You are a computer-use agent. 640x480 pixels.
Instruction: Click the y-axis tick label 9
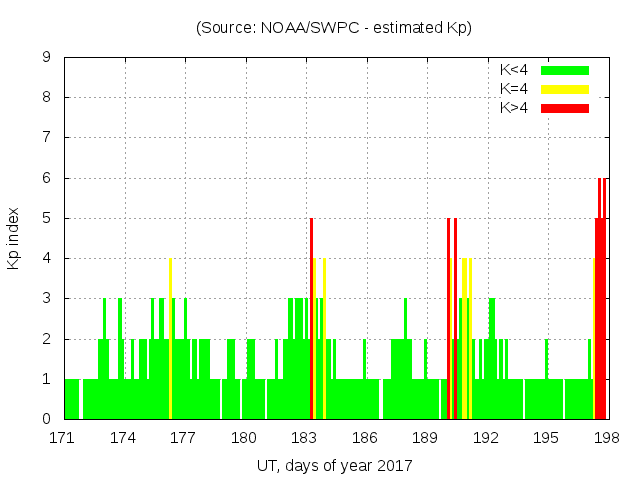pyautogui.click(x=47, y=58)
